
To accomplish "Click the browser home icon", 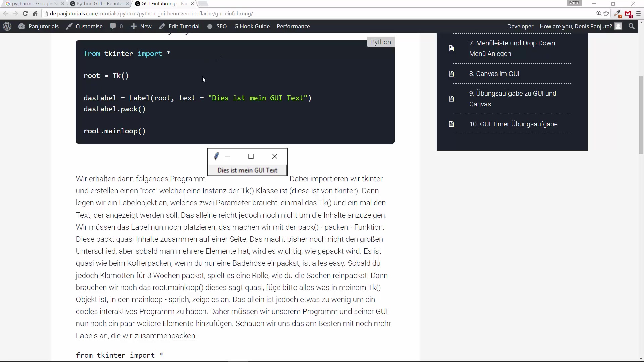I will point(35,14).
